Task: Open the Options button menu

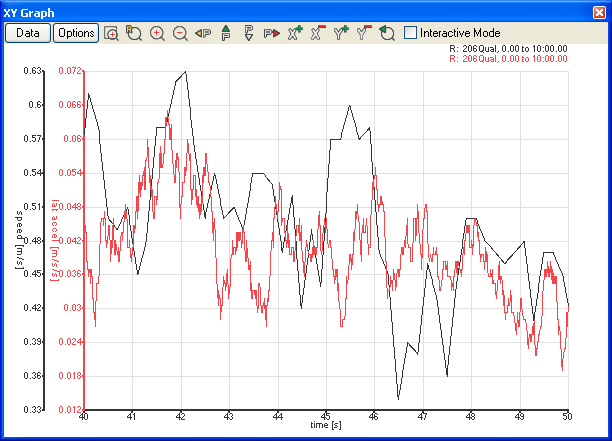Action: 75,33
